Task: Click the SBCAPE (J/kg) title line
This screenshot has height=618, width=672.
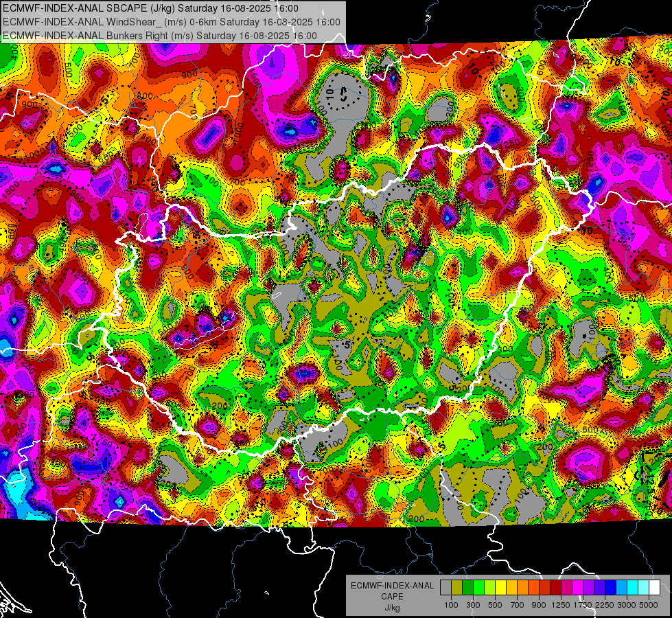Action: click(x=150, y=8)
